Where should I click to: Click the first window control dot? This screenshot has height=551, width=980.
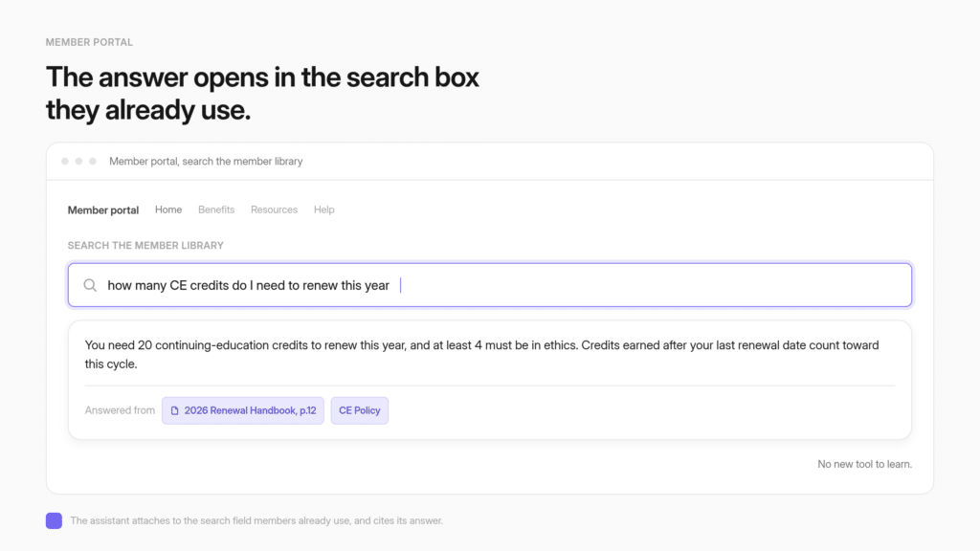pyautogui.click(x=65, y=161)
